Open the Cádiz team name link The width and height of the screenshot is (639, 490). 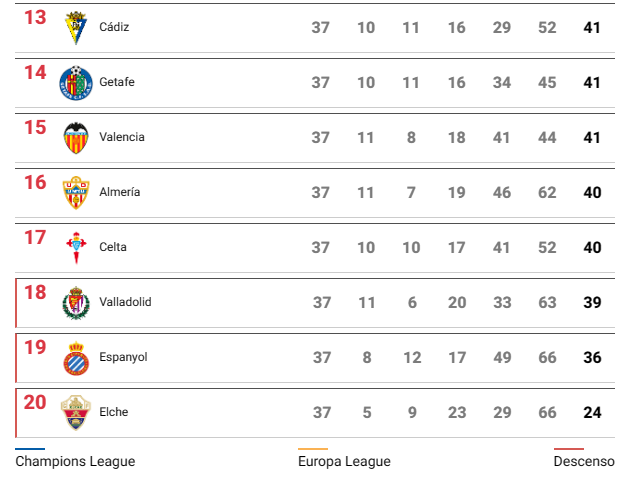pos(114,28)
